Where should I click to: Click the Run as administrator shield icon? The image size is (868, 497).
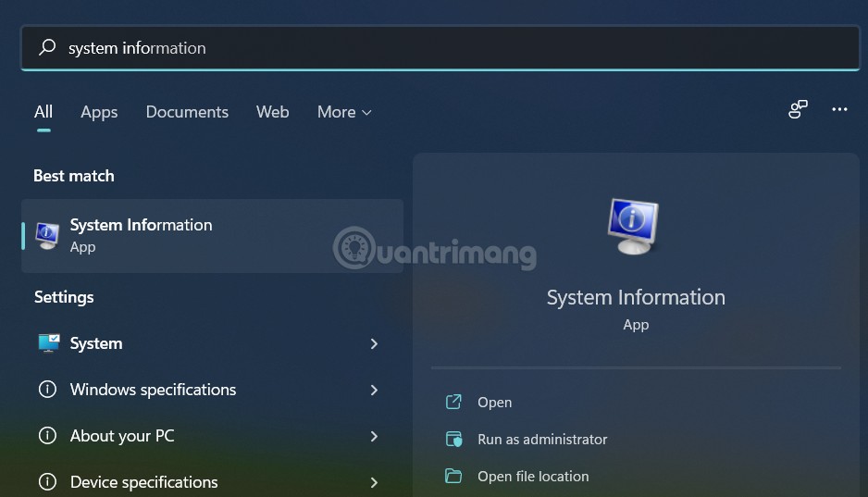pyautogui.click(x=454, y=439)
